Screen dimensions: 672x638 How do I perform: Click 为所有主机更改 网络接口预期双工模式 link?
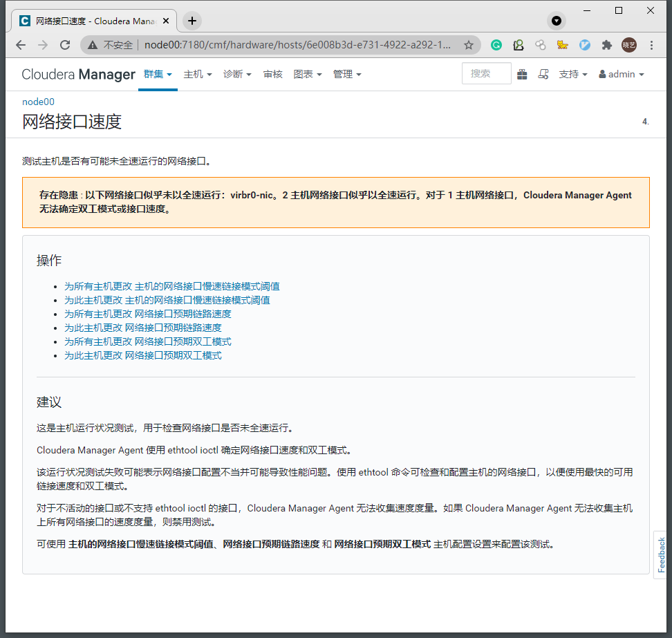(148, 342)
